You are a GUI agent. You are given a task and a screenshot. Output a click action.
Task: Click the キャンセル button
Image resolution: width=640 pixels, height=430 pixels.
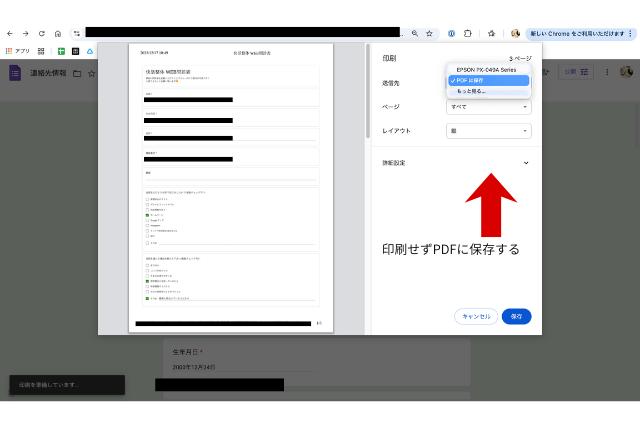pos(476,317)
